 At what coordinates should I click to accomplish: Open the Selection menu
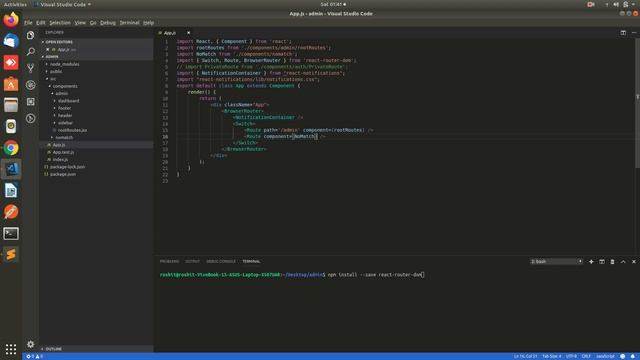tap(60, 23)
